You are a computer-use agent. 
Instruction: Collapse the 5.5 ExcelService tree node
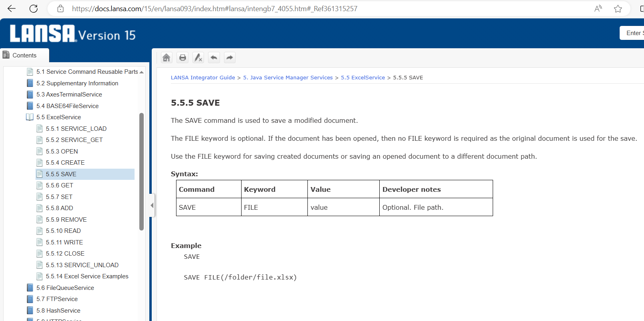30,117
